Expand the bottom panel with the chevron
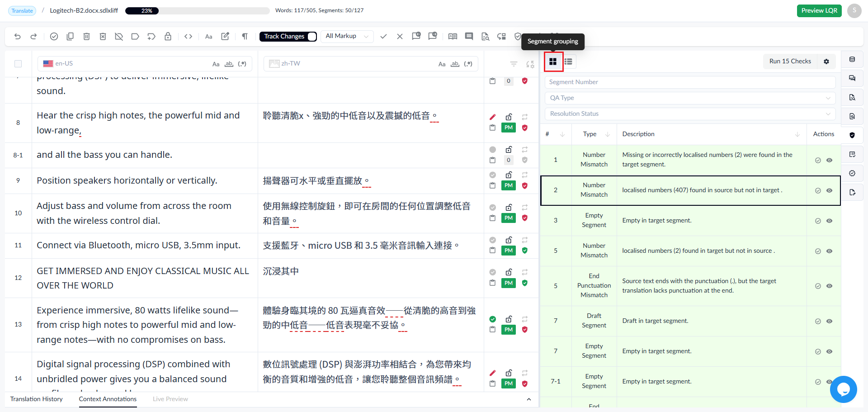 529,399
